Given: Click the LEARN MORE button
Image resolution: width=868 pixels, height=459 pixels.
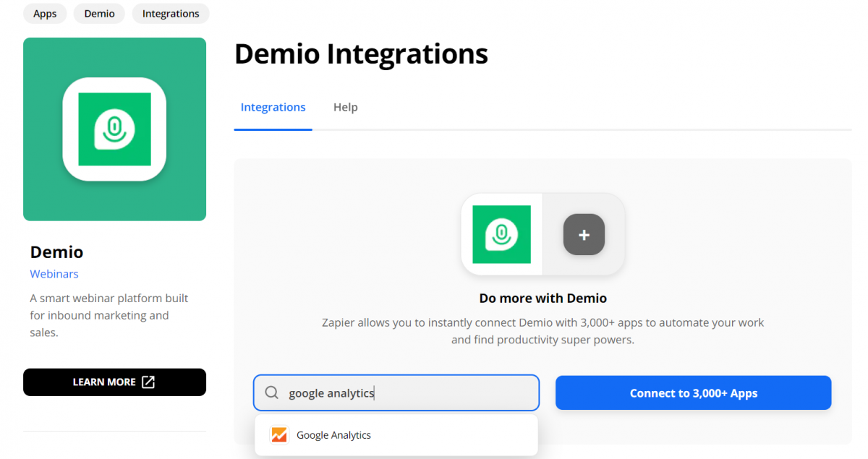Looking at the screenshot, I should click(x=114, y=382).
